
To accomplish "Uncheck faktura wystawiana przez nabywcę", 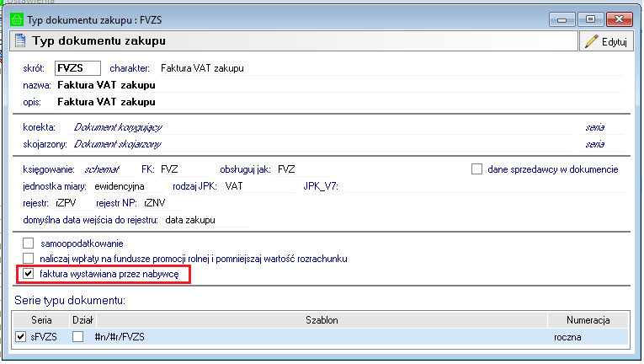I will pyautogui.click(x=29, y=274).
